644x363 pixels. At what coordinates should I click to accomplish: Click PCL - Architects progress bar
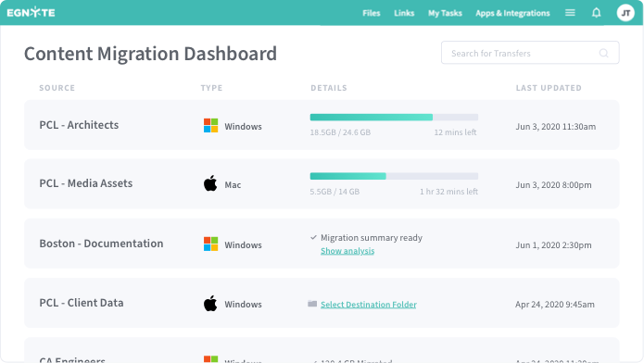394,117
